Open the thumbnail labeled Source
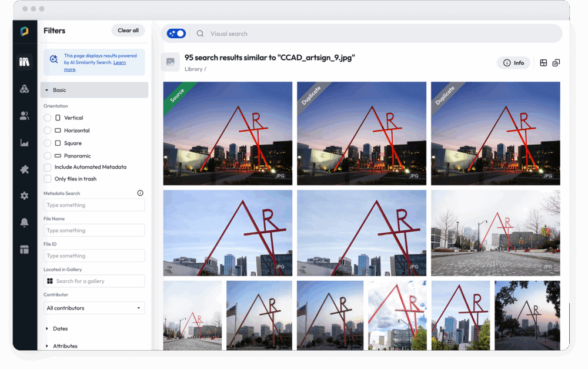 [228, 133]
